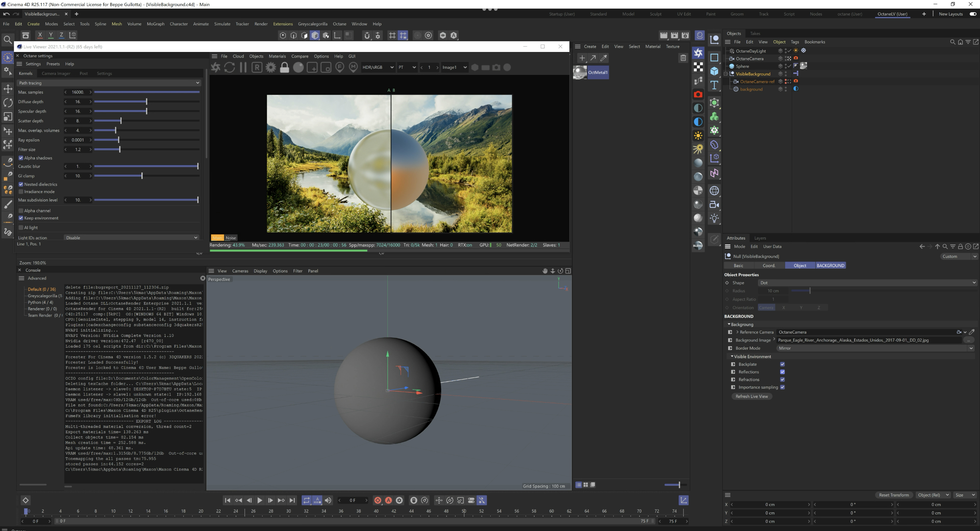Uncheck the Backplate option

tap(783, 364)
